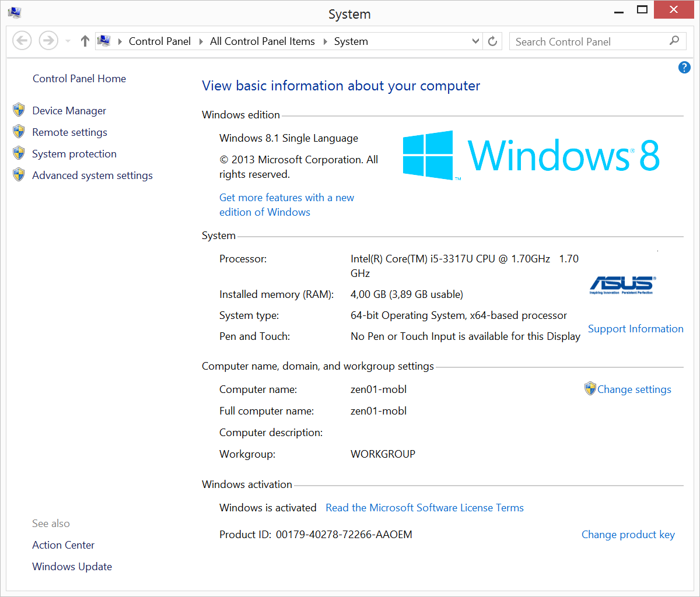This screenshot has width=700, height=597.
Task: Open Support Information
Action: (635, 328)
